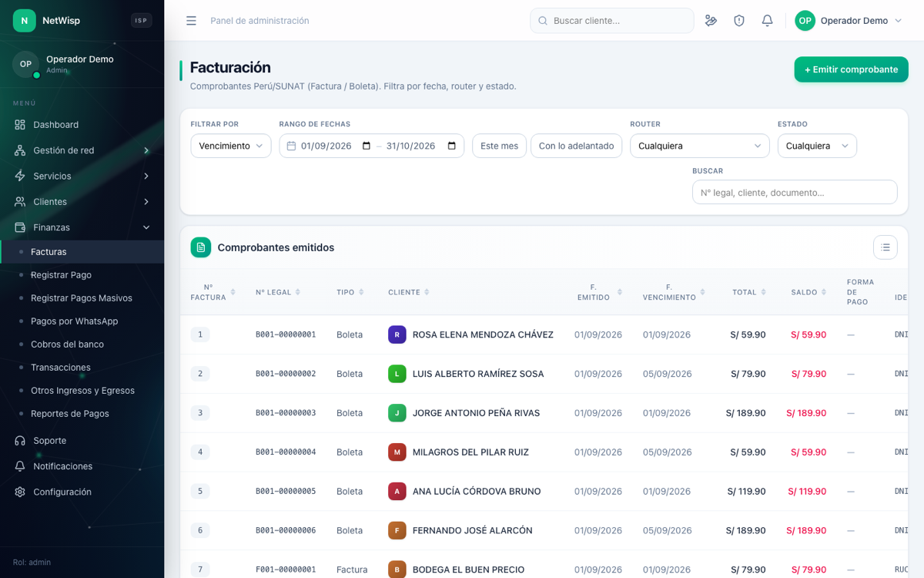Open the notifications bell in top bar

[767, 21]
